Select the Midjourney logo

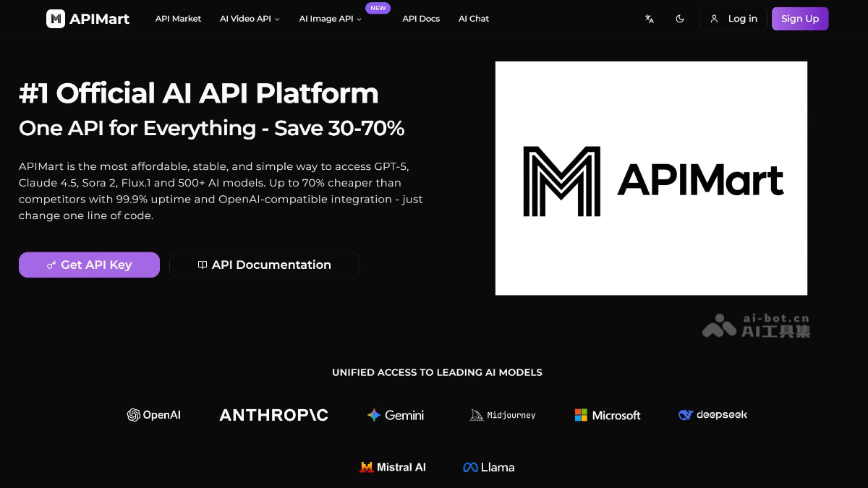click(x=502, y=415)
